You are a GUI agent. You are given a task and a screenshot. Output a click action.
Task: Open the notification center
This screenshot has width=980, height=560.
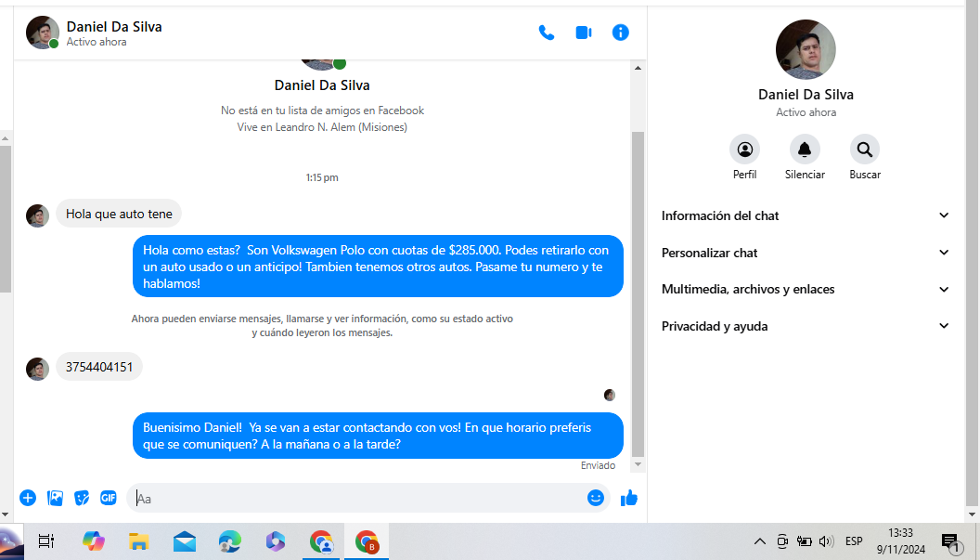click(952, 543)
